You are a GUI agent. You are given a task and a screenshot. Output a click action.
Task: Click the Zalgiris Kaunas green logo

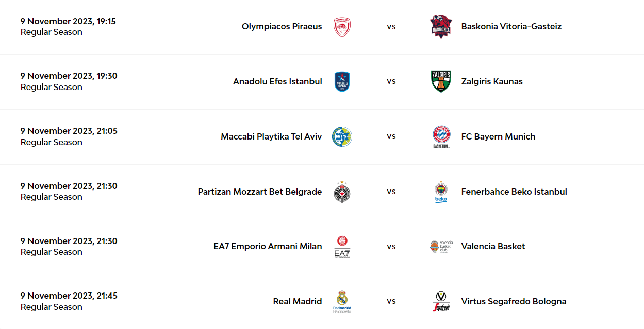coord(441,81)
